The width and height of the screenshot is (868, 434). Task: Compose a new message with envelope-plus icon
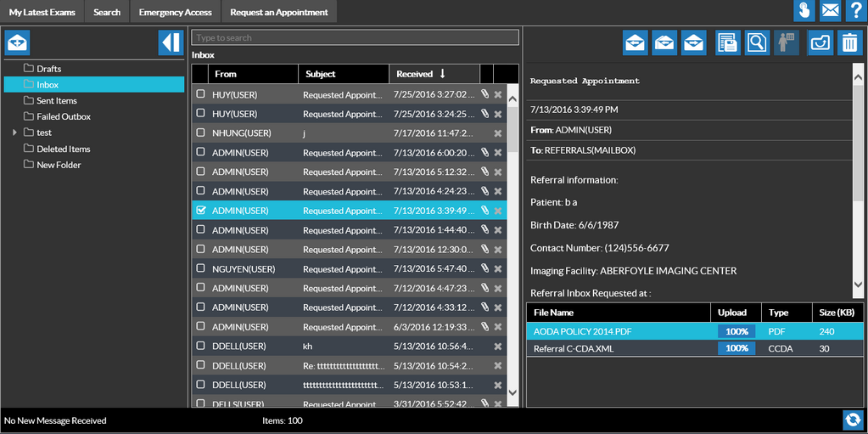[17, 42]
